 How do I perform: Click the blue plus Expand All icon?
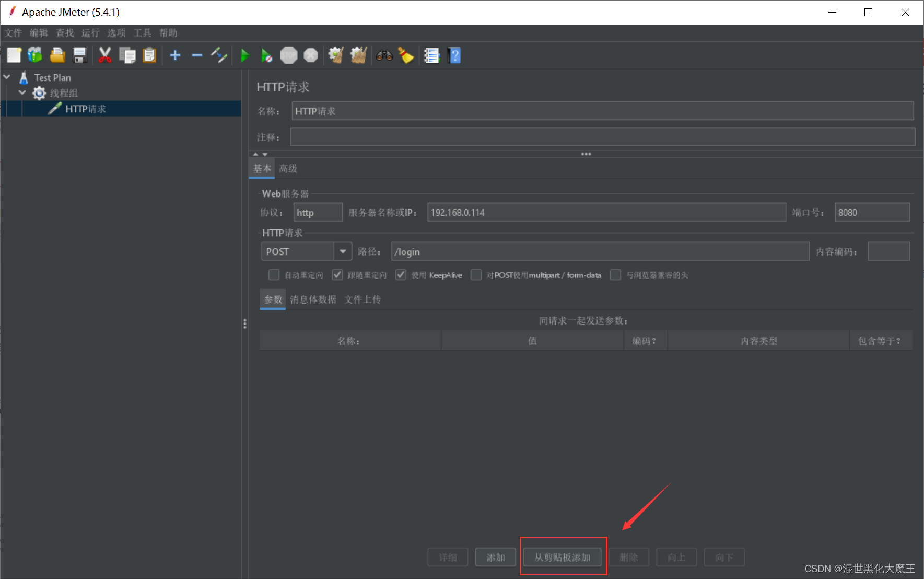click(x=176, y=55)
